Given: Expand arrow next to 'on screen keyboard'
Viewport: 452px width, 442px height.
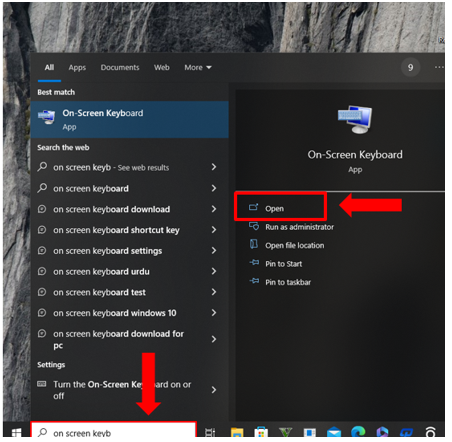Looking at the screenshot, I should point(214,188).
